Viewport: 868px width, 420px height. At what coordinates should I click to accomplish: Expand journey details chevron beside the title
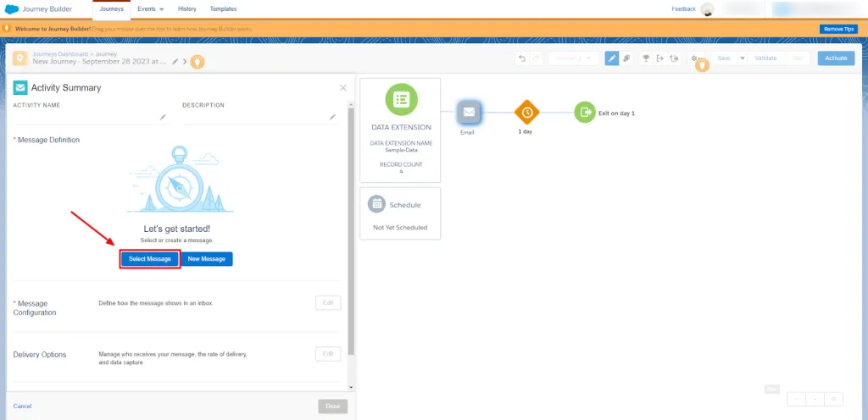pos(185,62)
